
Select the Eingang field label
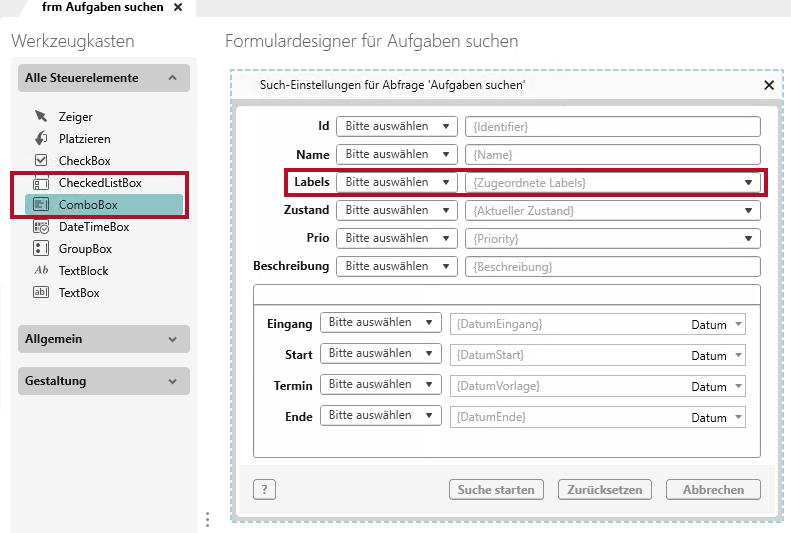coord(290,324)
